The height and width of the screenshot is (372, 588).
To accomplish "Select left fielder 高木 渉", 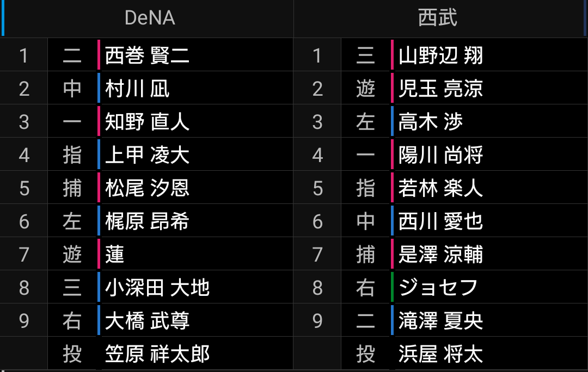I will pyautogui.click(x=430, y=122).
